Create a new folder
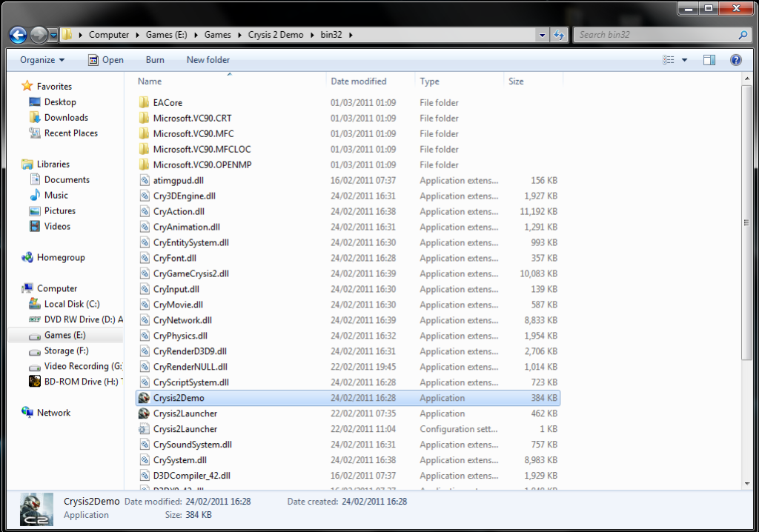This screenshot has width=759, height=532. pos(208,59)
